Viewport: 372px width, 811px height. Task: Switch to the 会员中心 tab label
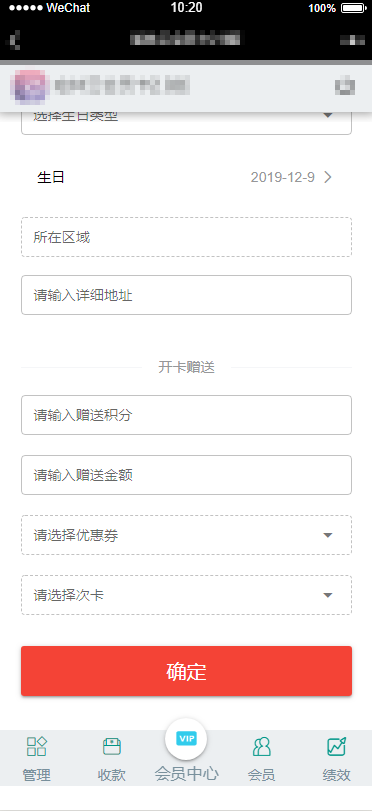[x=186, y=774]
